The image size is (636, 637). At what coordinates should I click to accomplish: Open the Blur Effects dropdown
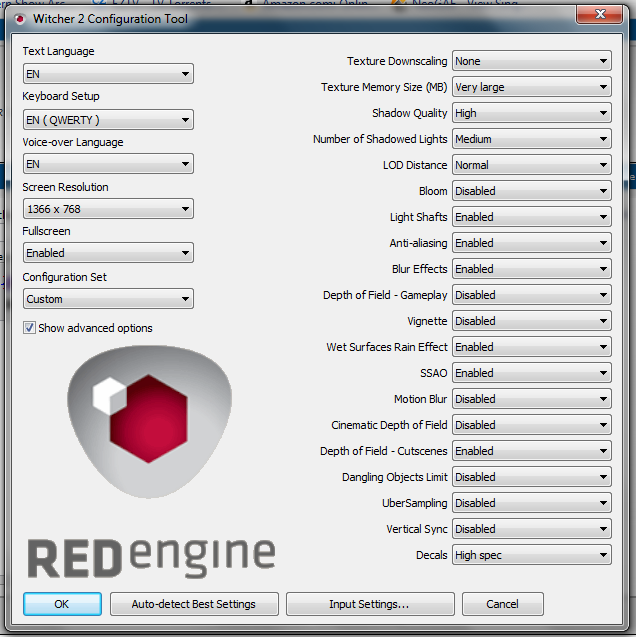click(532, 269)
